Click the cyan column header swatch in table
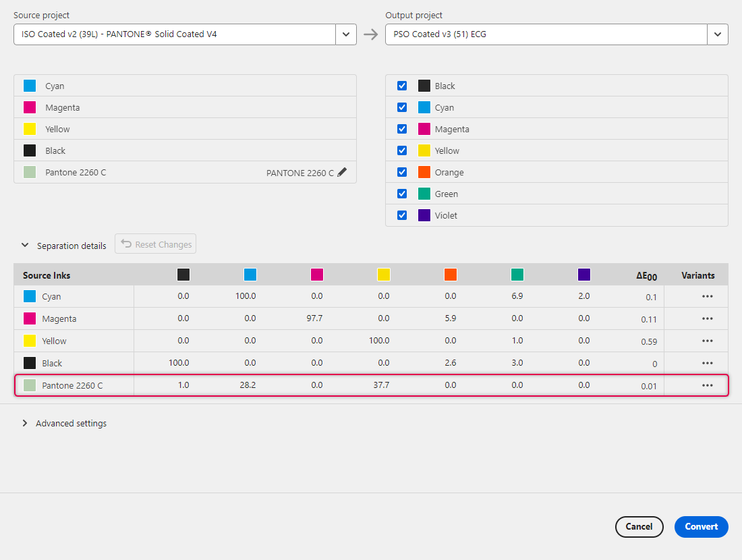742x560 pixels. click(250, 275)
